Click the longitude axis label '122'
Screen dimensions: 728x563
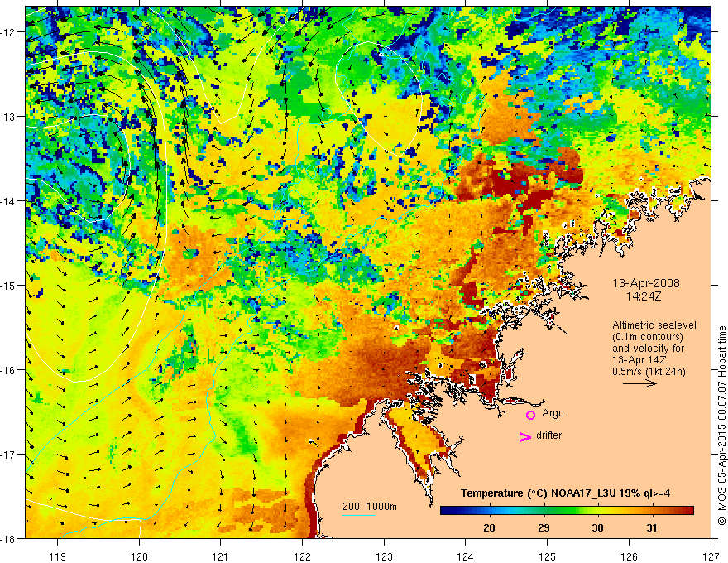pyautogui.click(x=302, y=557)
